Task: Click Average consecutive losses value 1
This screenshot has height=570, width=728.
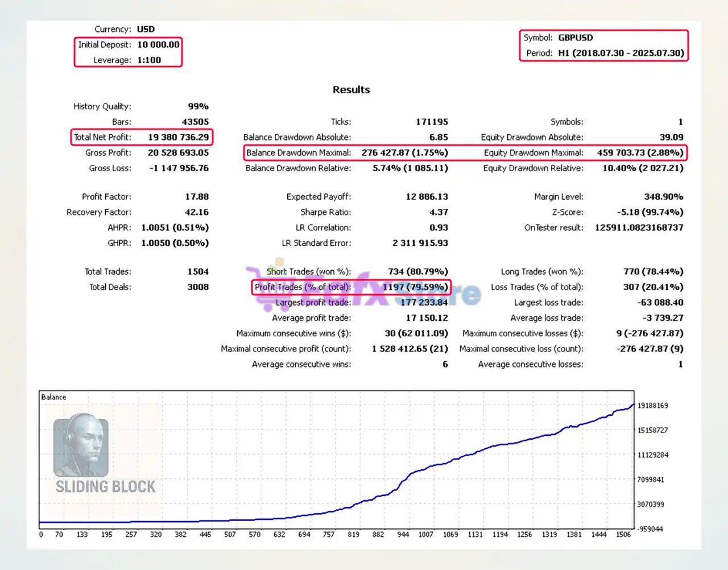Action: click(680, 364)
